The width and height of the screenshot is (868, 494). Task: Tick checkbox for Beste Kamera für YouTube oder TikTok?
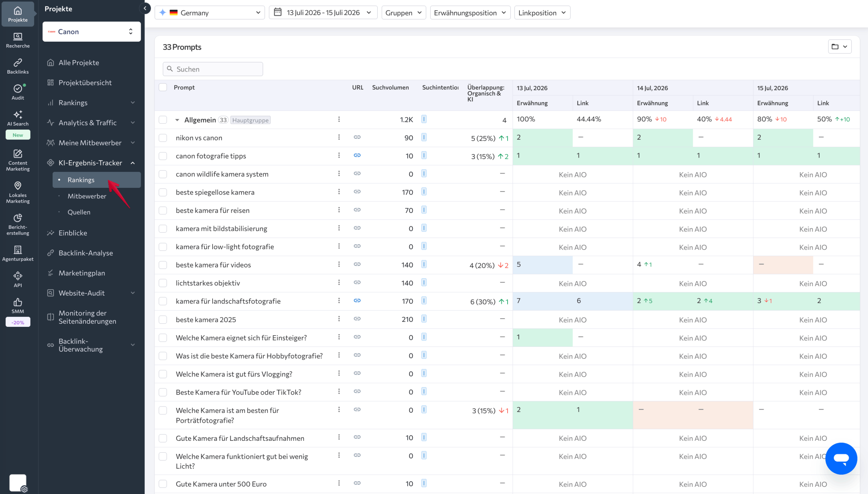[x=163, y=392]
